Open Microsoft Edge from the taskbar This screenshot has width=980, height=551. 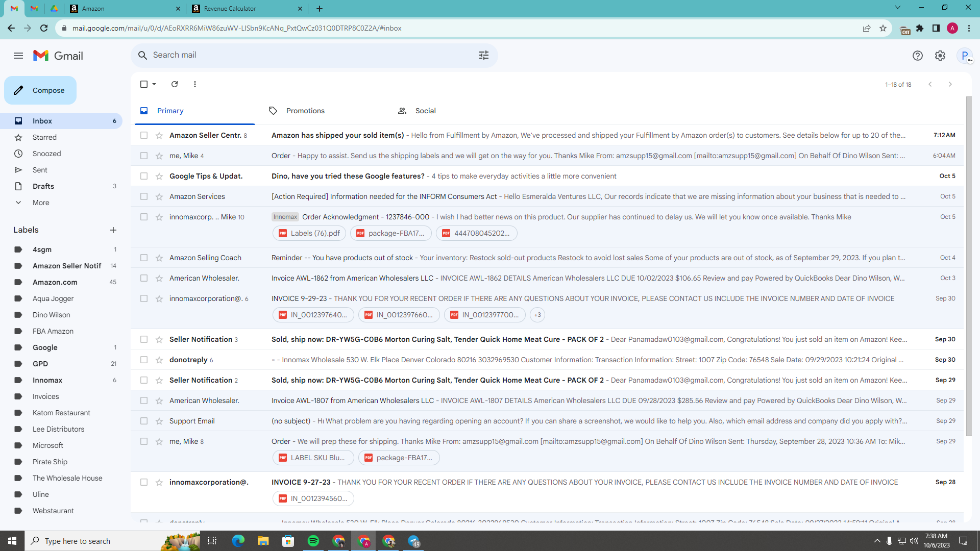click(x=238, y=541)
